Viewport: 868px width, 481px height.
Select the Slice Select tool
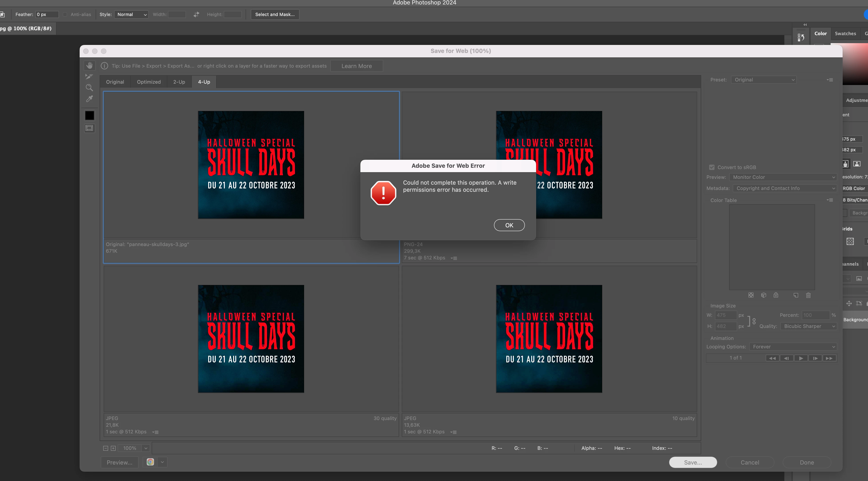pos(89,77)
